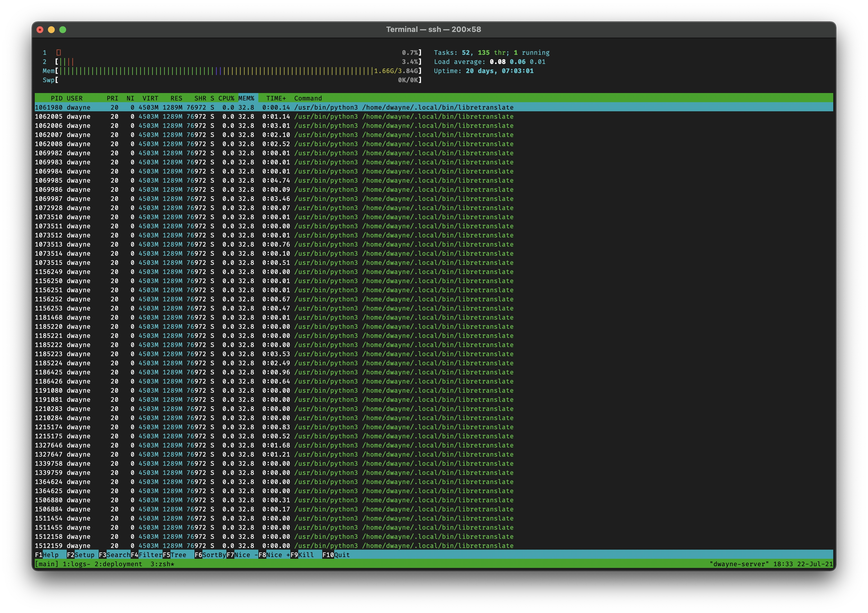Click the Uptime readout
868x613 pixels.
point(484,71)
